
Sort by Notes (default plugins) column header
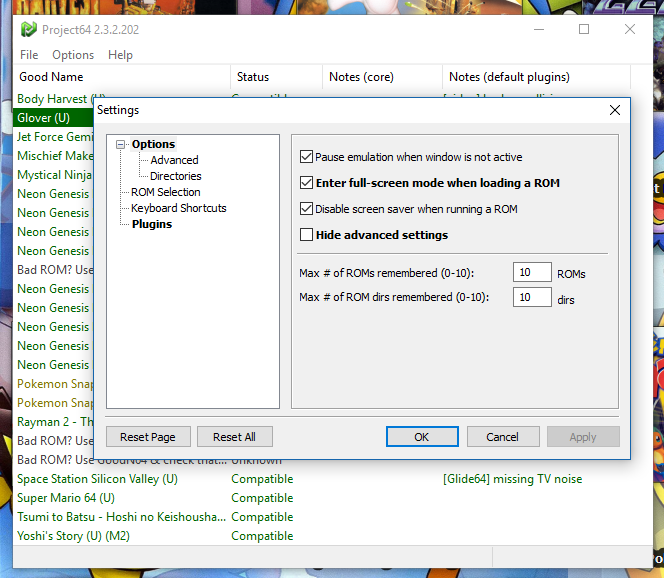coord(536,77)
